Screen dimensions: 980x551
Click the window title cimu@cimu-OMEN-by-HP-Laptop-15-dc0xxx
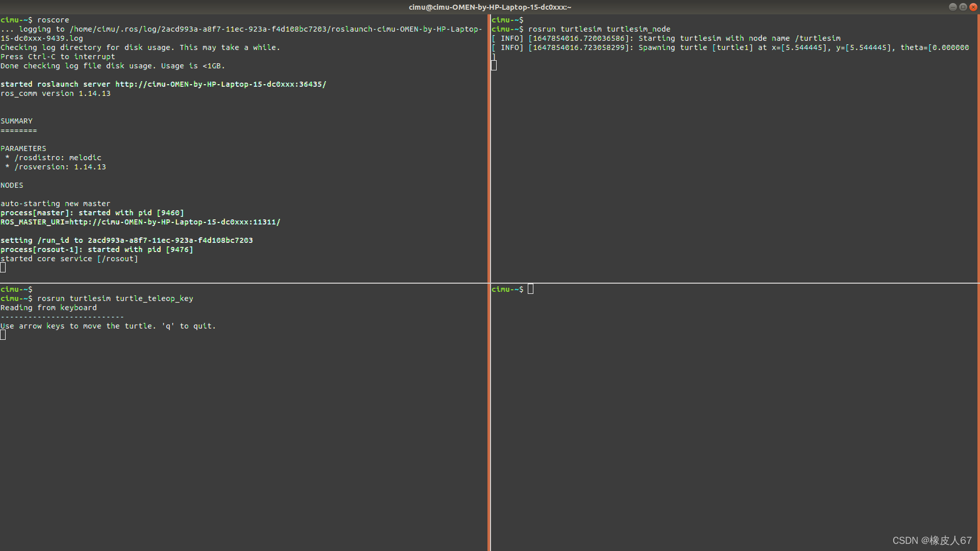[490, 7]
